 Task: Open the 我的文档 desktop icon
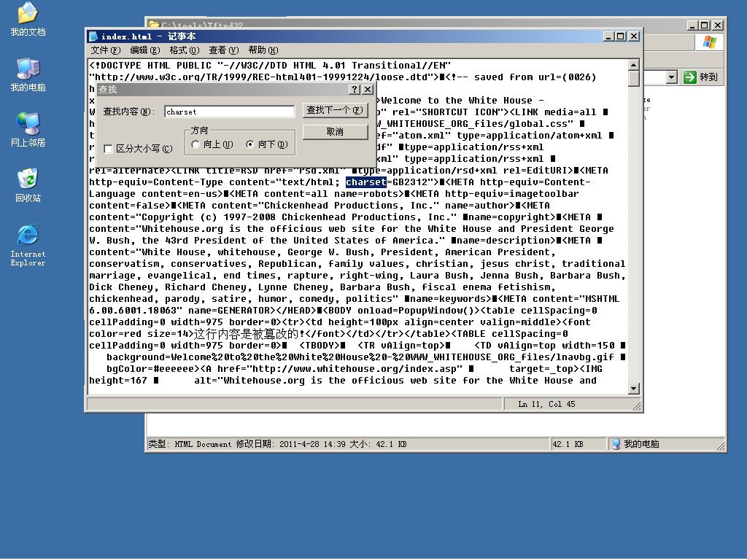pos(28,18)
